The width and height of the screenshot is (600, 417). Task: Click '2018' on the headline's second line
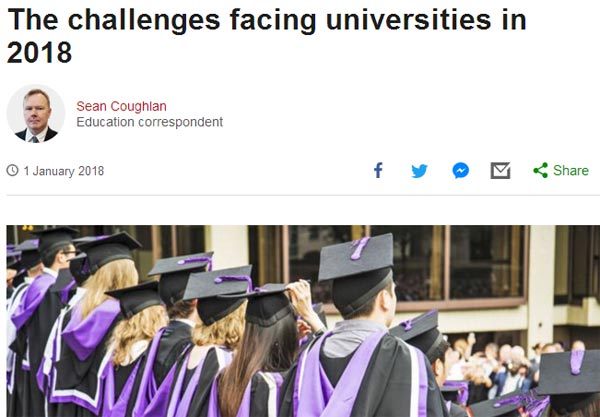[x=39, y=52]
